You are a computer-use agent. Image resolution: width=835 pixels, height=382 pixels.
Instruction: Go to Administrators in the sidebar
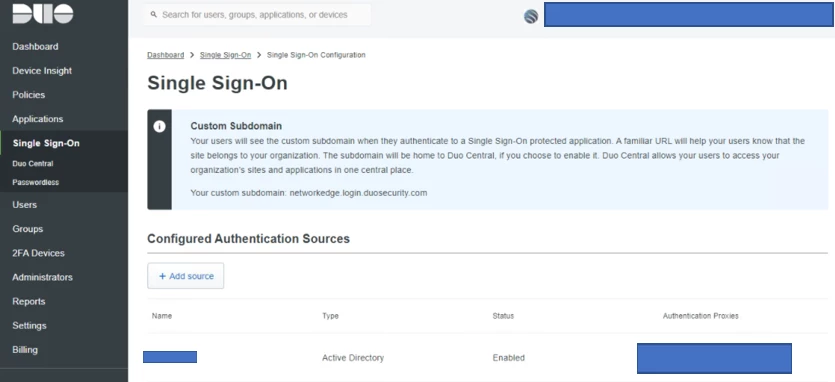tap(43, 277)
